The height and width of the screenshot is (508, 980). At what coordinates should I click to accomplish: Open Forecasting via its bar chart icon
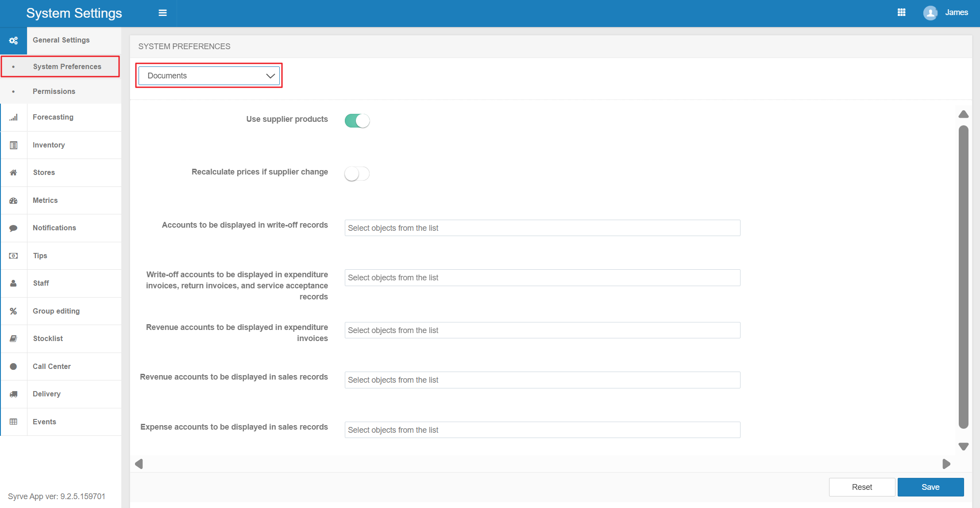click(13, 117)
